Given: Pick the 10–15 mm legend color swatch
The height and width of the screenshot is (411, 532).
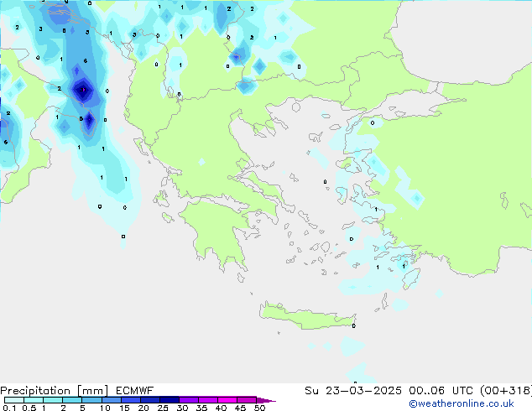Looking at the screenshot, I should (x=111, y=400).
